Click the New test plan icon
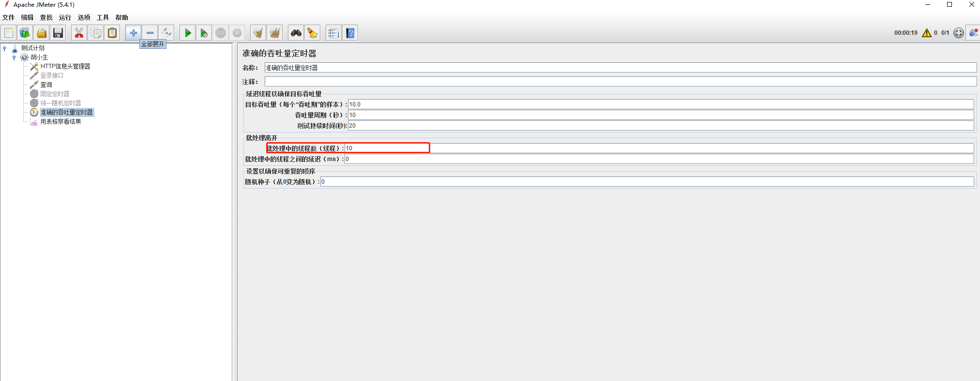Viewport: 980px width, 381px height. 9,33
